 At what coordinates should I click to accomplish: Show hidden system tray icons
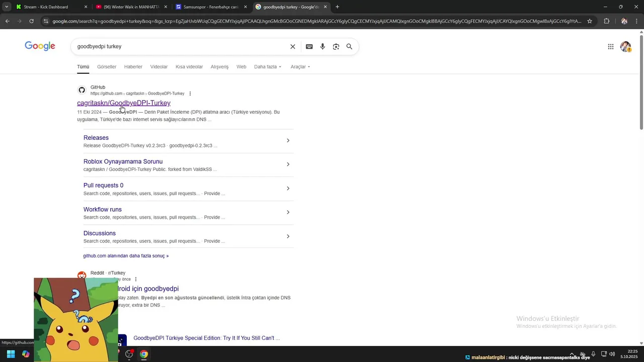[x=572, y=354]
